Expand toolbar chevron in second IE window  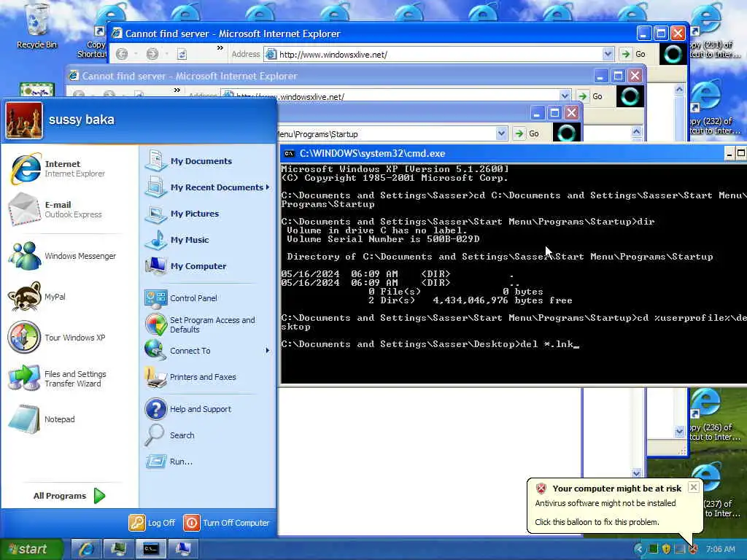point(177,90)
